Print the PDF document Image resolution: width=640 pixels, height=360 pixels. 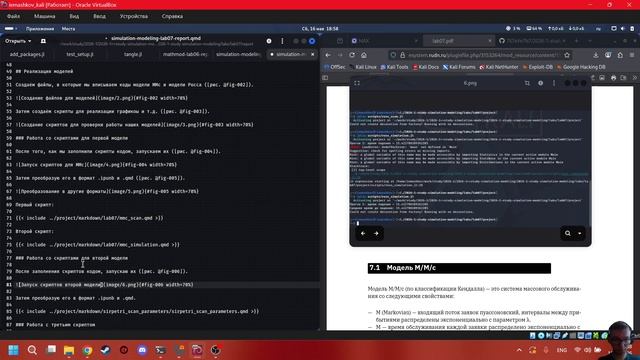[x=613, y=78]
